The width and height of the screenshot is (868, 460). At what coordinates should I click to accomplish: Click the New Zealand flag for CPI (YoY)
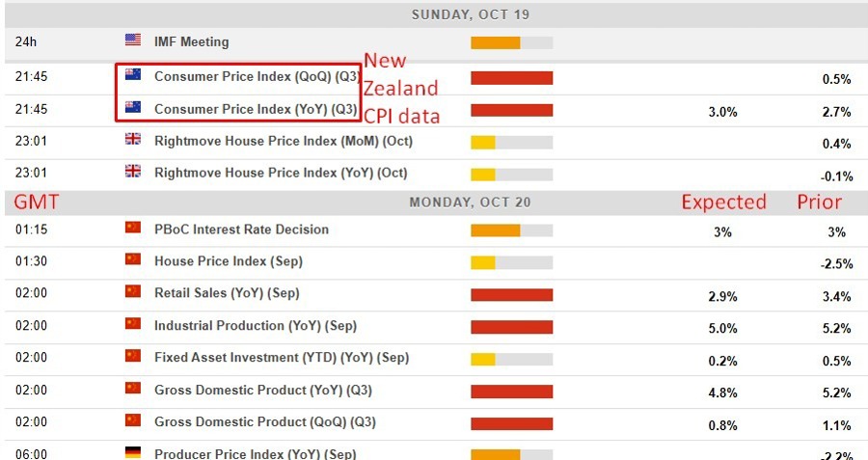pos(133,107)
